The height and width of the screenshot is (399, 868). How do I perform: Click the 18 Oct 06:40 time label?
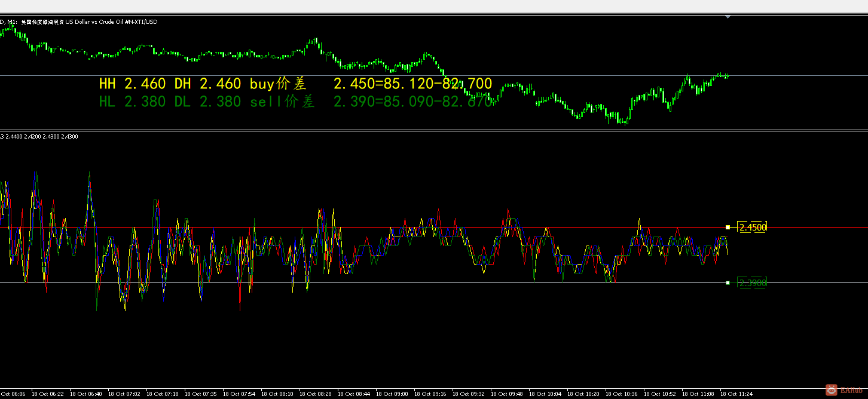tap(85, 394)
